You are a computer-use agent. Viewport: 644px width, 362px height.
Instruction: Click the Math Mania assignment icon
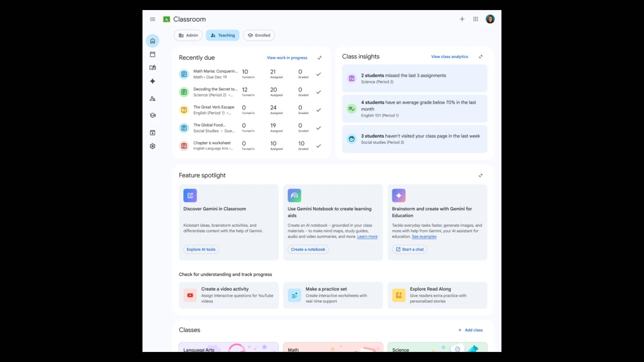pyautogui.click(x=184, y=74)
